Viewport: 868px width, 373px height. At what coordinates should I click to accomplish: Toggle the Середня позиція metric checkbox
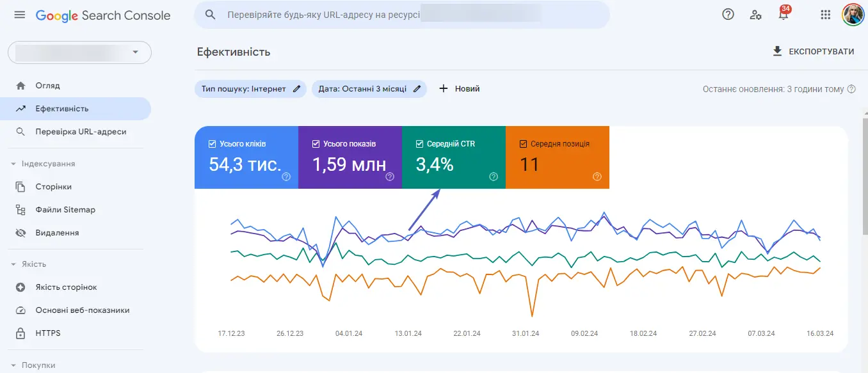[522, 143]
